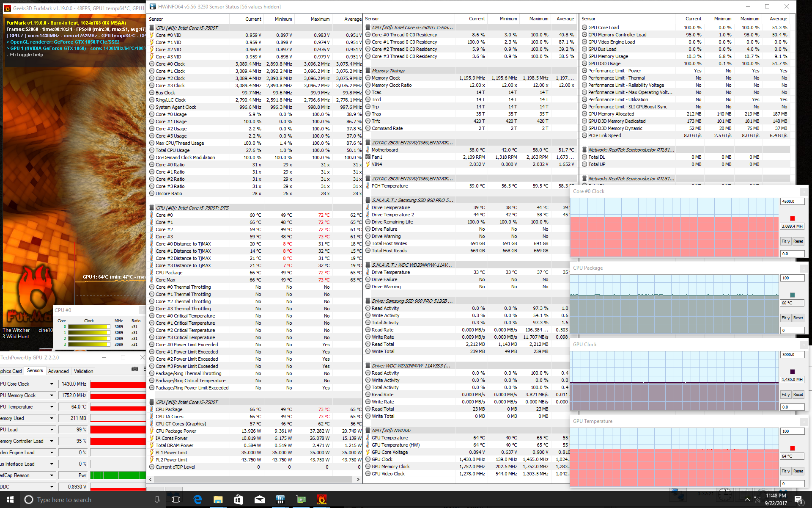Image resolution: width=812 pixels, height=508 pixels.
Task: Click 'Fit y' on CPU Package graph
Action: click(786, 318)
